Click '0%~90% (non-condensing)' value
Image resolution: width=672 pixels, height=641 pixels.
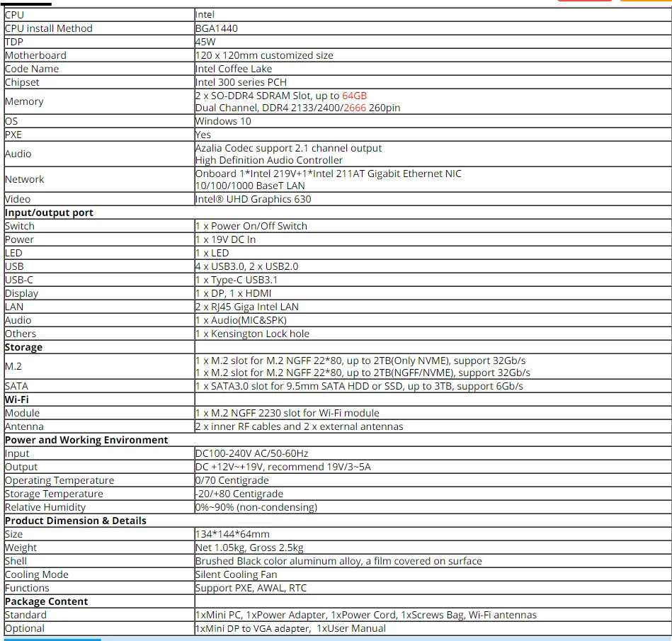pos(256,507)
